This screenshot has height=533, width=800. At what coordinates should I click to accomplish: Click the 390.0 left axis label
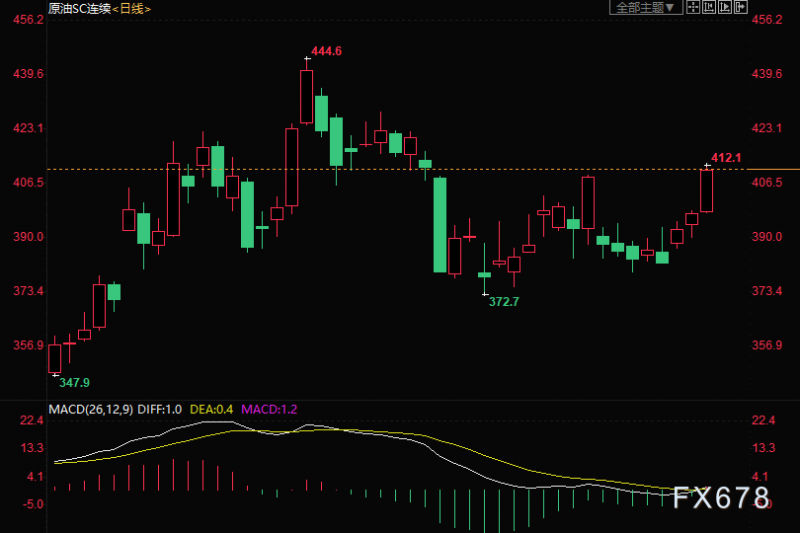pos(29,237)
